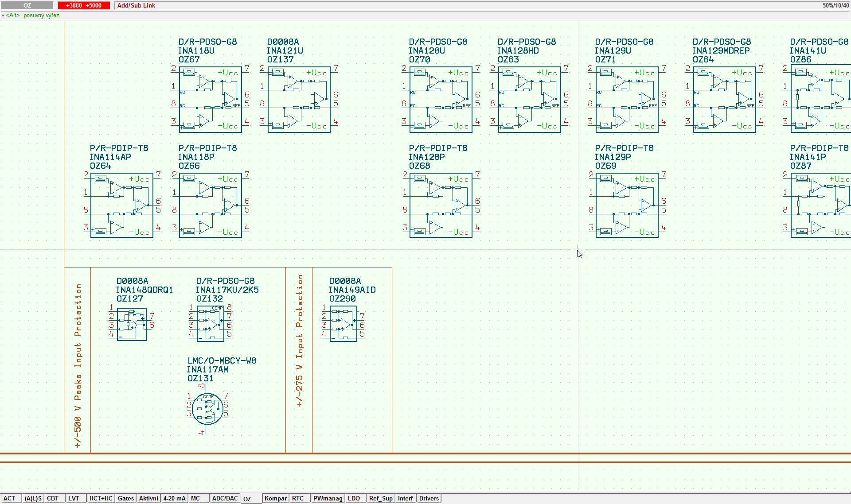The image size is (851, 504).
Task: Click the D0008A package label above INA121U
Action: 283,42
